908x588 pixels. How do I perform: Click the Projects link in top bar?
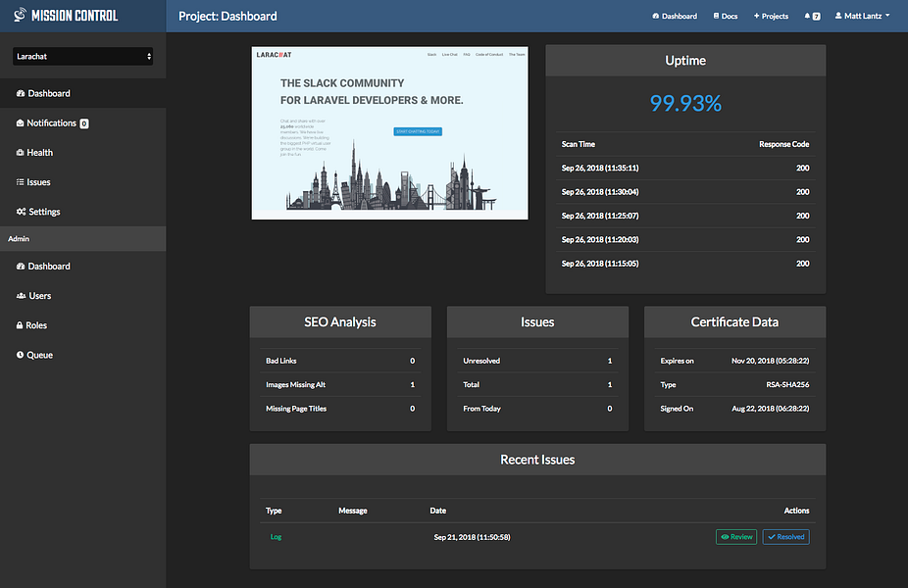(x=772, y=17)
